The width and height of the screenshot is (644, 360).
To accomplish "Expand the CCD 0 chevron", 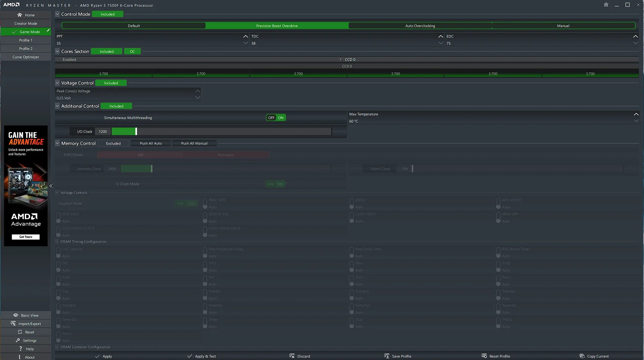I will point(341,59).
